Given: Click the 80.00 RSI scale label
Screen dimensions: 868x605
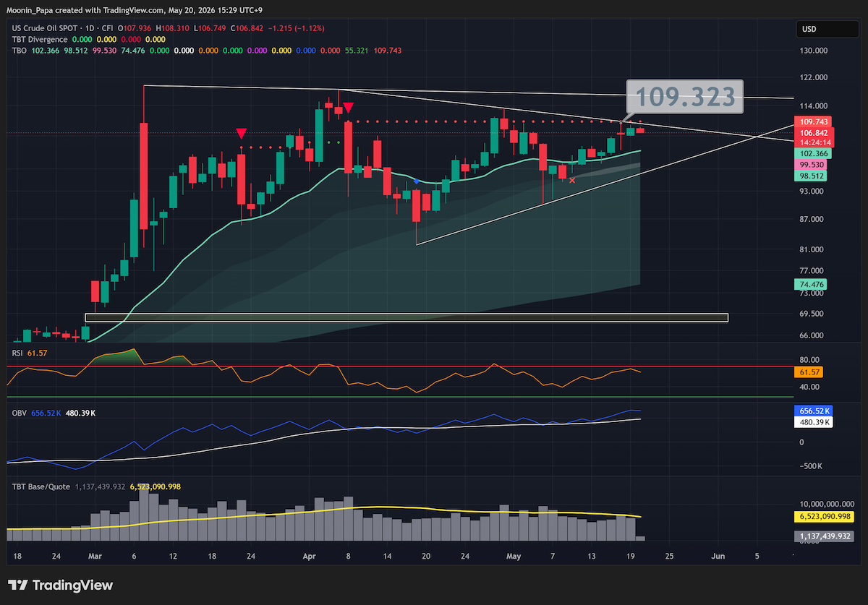Looking at the screenshot, I should (x=809, y=360).
